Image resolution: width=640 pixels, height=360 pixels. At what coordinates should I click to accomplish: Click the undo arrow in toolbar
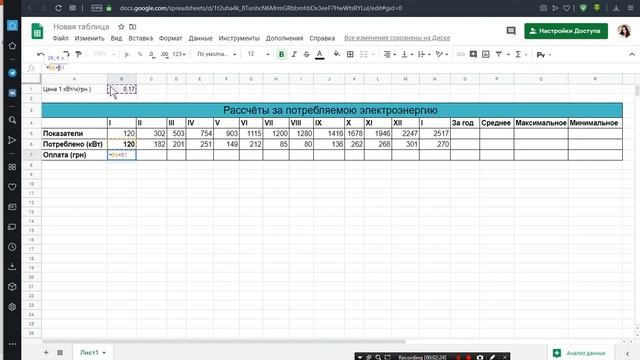point(40,54)
